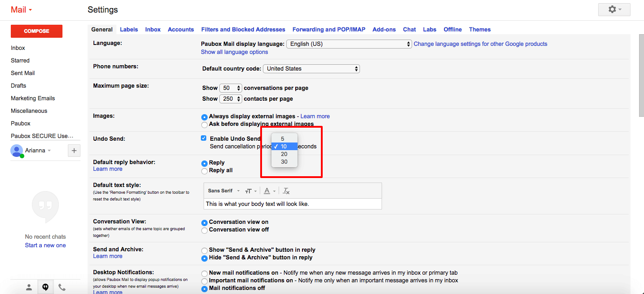Switch to the Labels tab

129,29
